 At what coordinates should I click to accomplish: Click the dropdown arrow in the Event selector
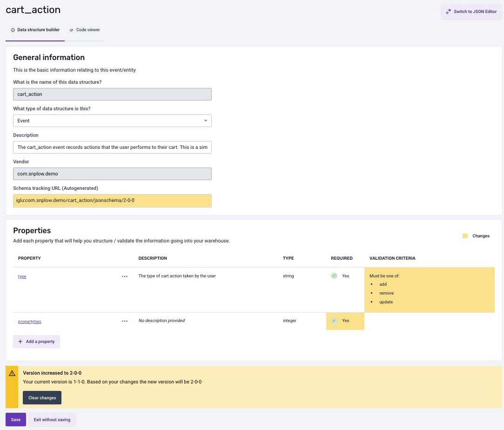tap(206, 121)
